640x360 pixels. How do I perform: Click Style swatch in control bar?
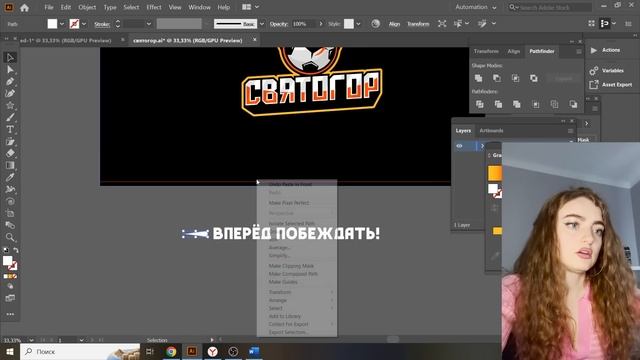[349, 24]
